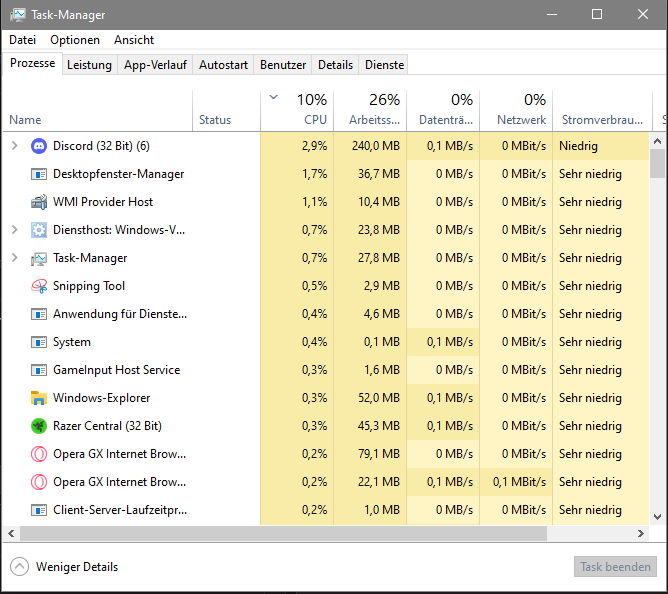Click the 240,0 MB memory value
This screenshot has width=668, height=594.
pos(376,146)
